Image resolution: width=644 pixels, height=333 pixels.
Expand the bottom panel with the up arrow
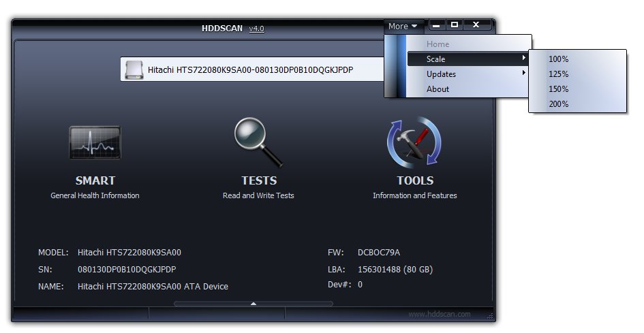pos(254,304)
